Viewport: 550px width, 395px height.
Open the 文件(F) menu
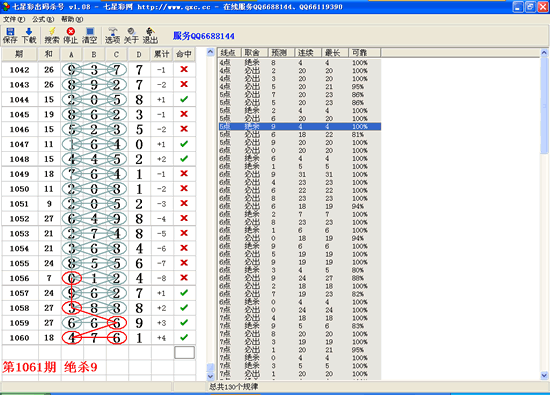pos(14,19)
